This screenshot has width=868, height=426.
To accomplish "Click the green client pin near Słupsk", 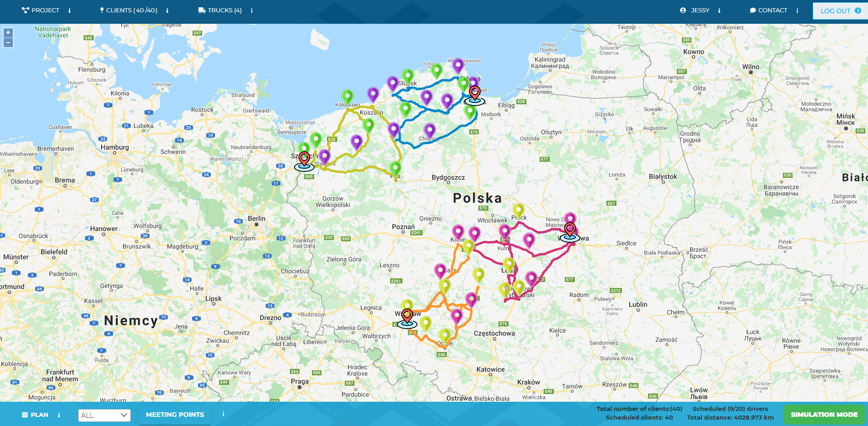I will coord(407,76).
